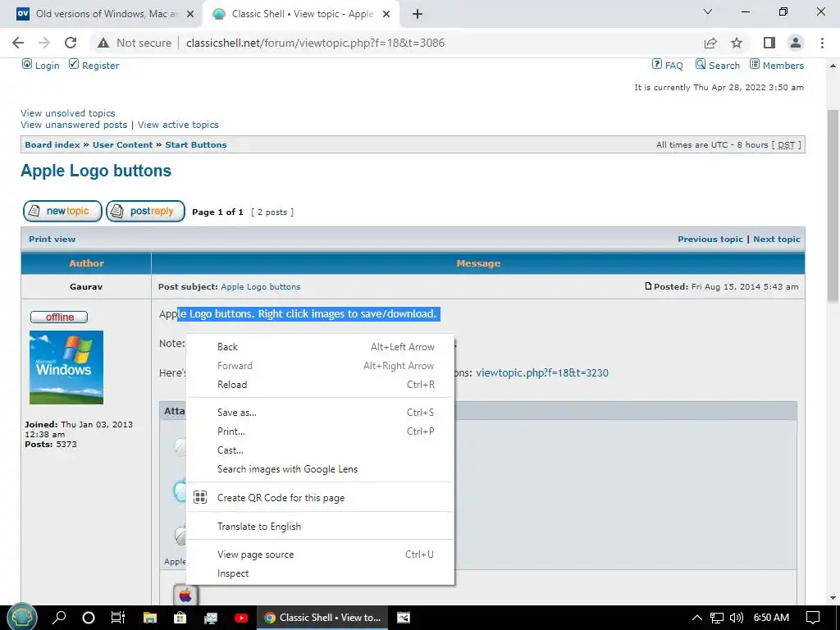
Task: Open Windows taskbar search icon
Action: pos(59,618)
